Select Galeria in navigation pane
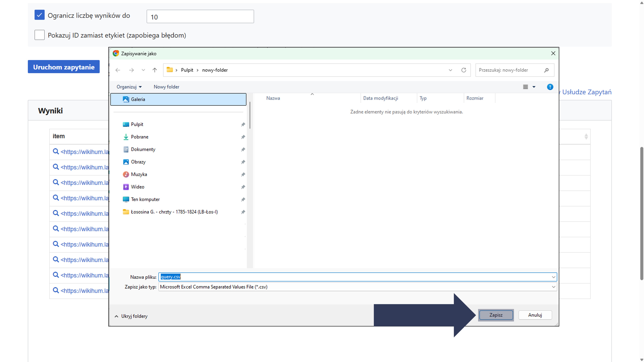Screen dimensions: 644x362 click(138, 99)
